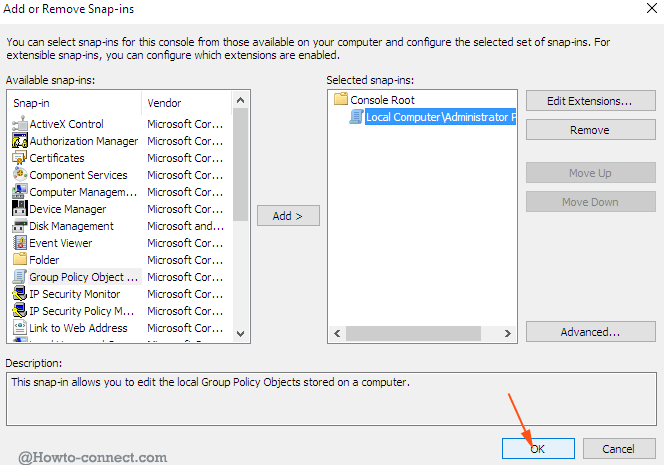This screenshot has height=465, width=664.
Task: Select the Group Policy Object icon
Action: pos(19,277)
